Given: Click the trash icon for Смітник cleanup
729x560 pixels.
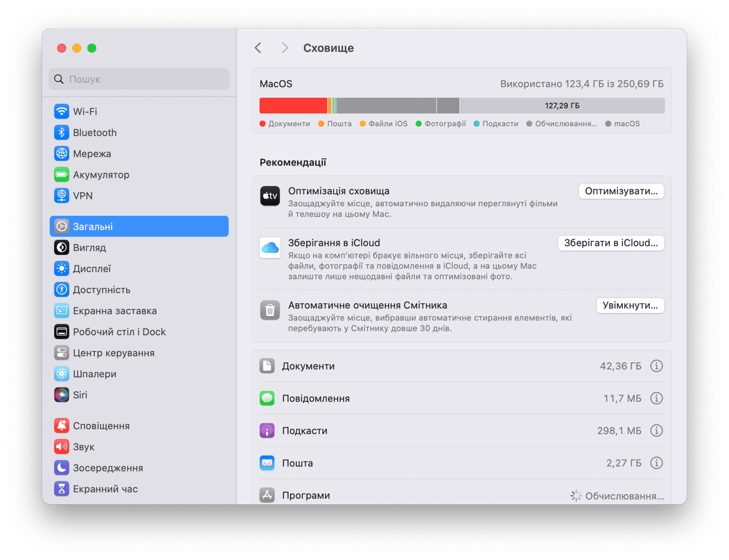Looking at the screenshot, I should click(x=270, y=310).
